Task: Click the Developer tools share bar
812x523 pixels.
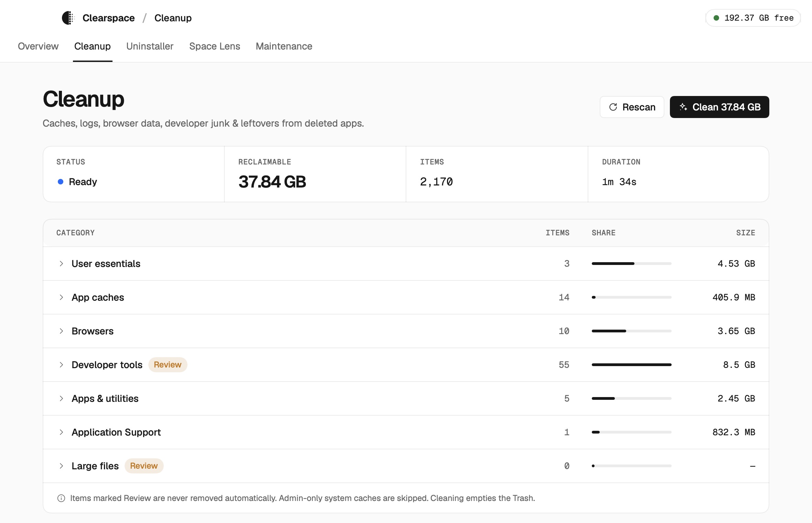Action: [631, 365]
